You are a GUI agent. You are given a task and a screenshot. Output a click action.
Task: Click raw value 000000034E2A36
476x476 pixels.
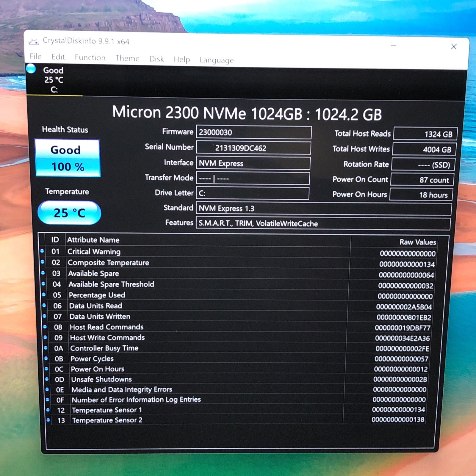click(402, 338)
